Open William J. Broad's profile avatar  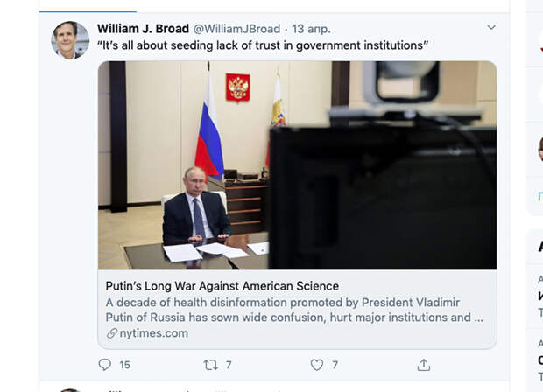pyautogui.click(x=70, y=40)
